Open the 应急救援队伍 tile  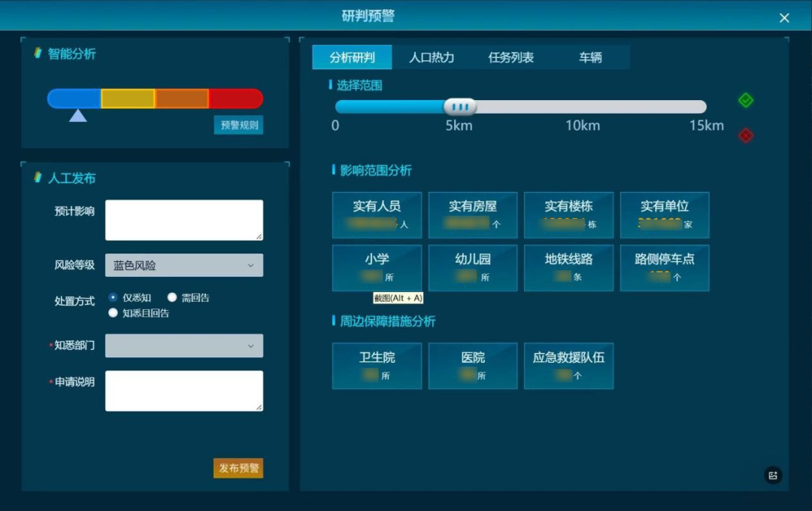point(568,366)
